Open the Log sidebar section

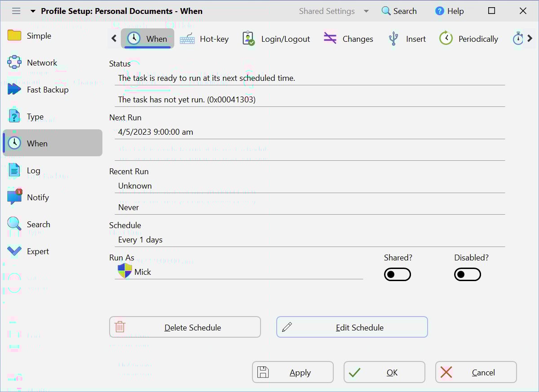tap(53, 170)
